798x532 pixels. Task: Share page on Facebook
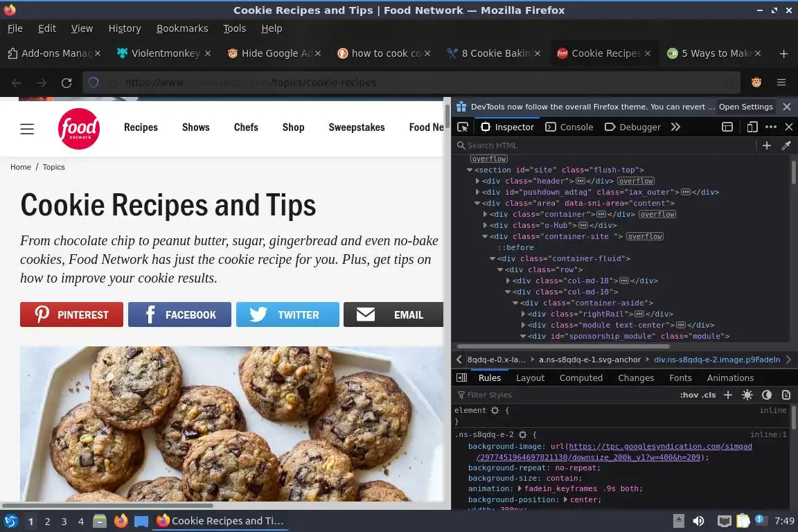click(179, 314)
